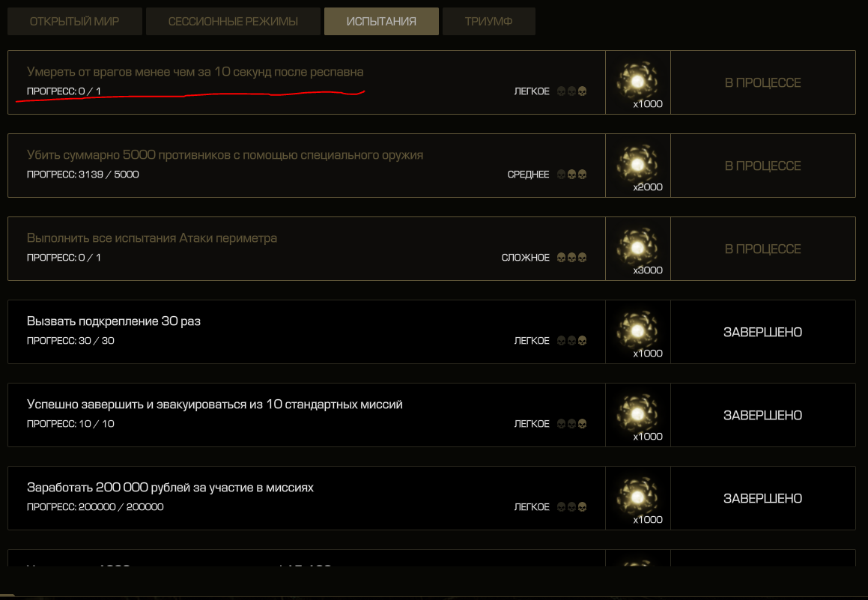Go to the ТРИУМФ tab
The height and width of the screenshot is (600, 868).
click(x=489, y=22)
